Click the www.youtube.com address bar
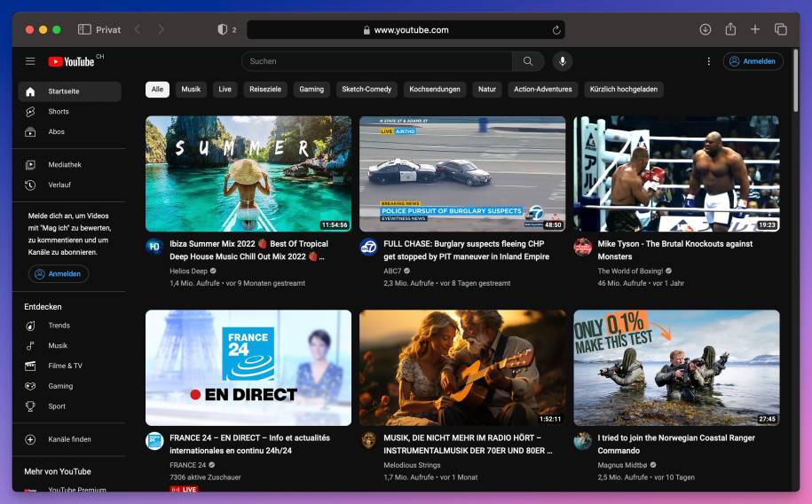 point(406,30)
